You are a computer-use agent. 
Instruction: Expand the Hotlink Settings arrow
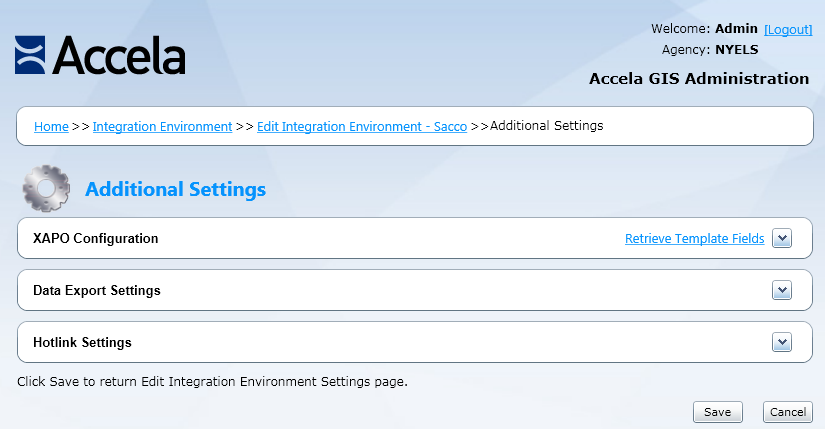coord(782,342)
